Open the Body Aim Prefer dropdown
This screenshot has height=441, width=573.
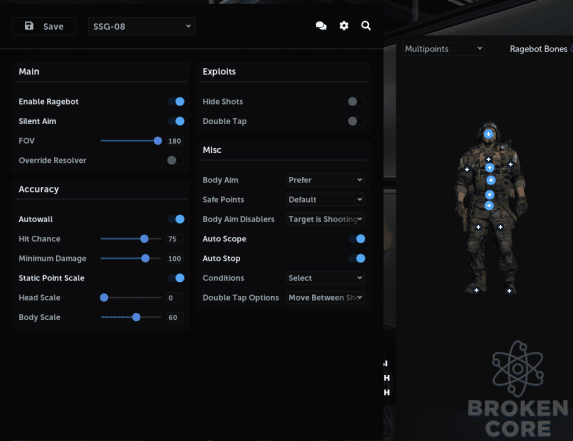click(325, 180)
